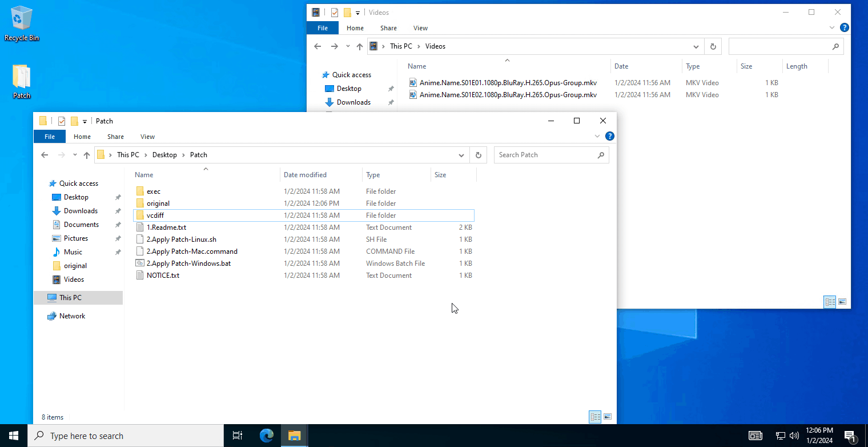Sort Patch files by Date modified column

click(321, 175)
